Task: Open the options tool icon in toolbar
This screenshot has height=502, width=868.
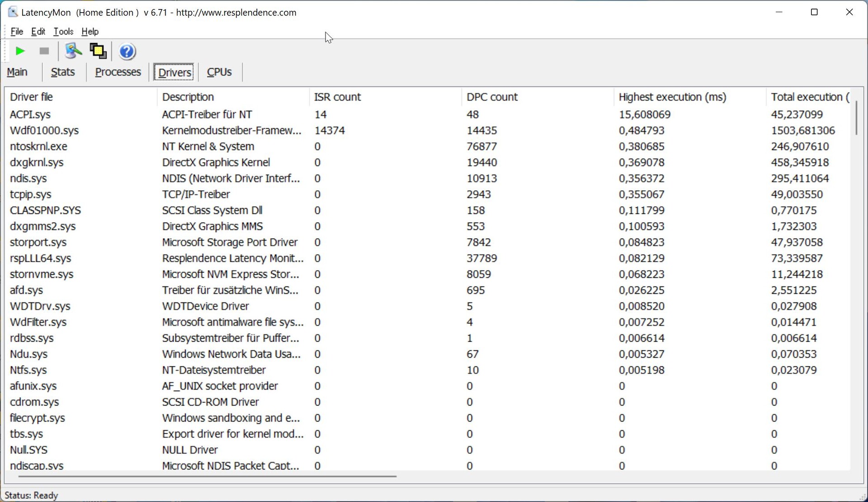Action: tap(73, 51)
